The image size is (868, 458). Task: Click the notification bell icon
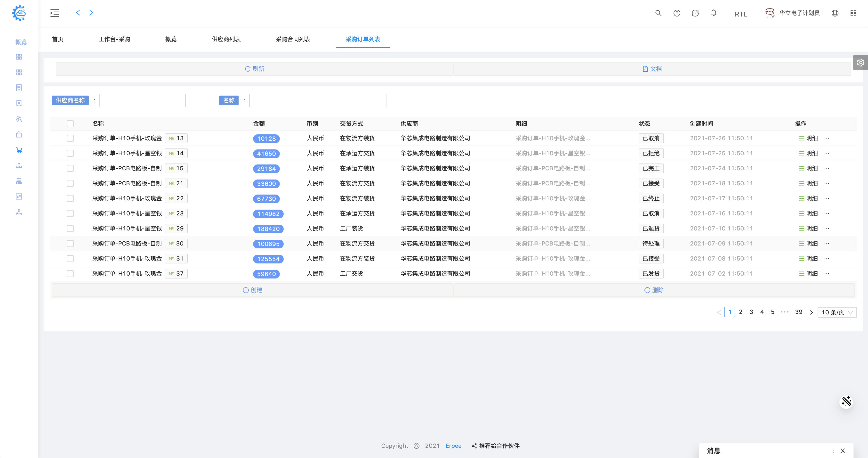tap(713, 13)
